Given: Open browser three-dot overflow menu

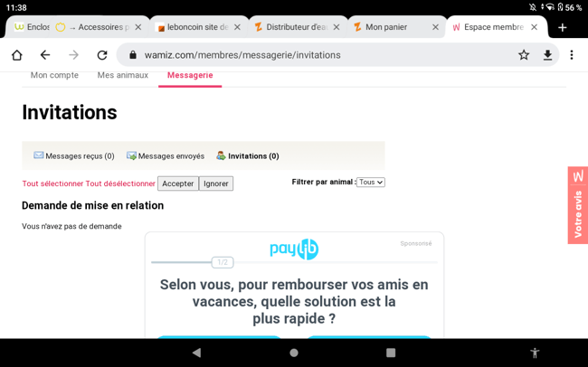Looking at the screenshot, I should [572, 55].
